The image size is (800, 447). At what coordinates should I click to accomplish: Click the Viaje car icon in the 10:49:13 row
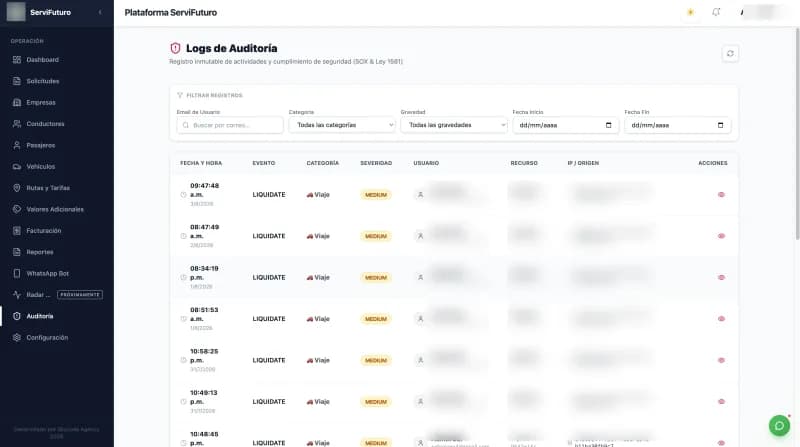pyautogui.click(x=309, y=402)
